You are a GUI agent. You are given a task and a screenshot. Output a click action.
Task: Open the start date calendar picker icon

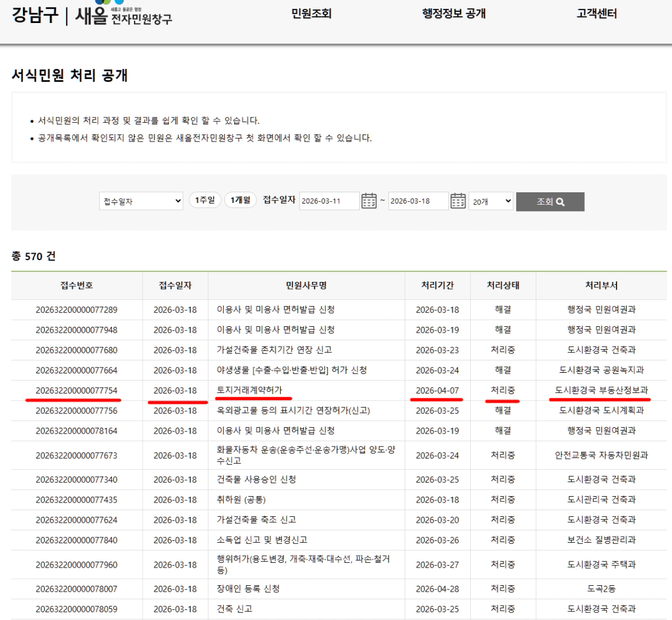pos(369,201)
